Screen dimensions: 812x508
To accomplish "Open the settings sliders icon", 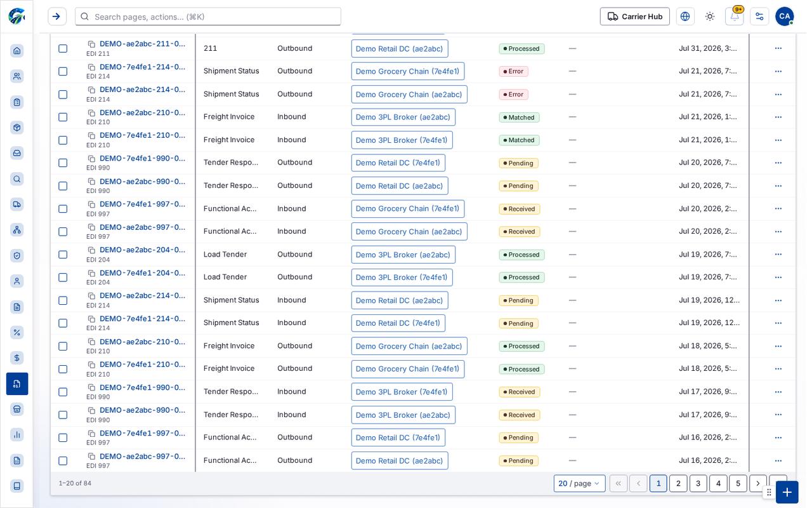I will [x=759, y=17].
